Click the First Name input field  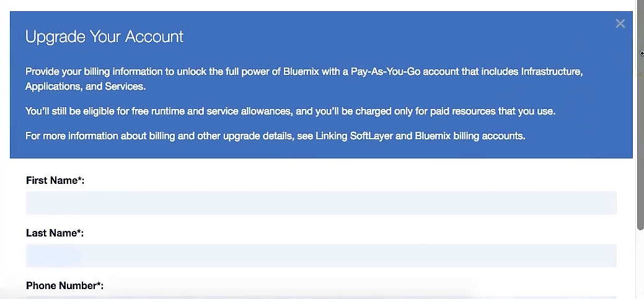coord(321,203)
